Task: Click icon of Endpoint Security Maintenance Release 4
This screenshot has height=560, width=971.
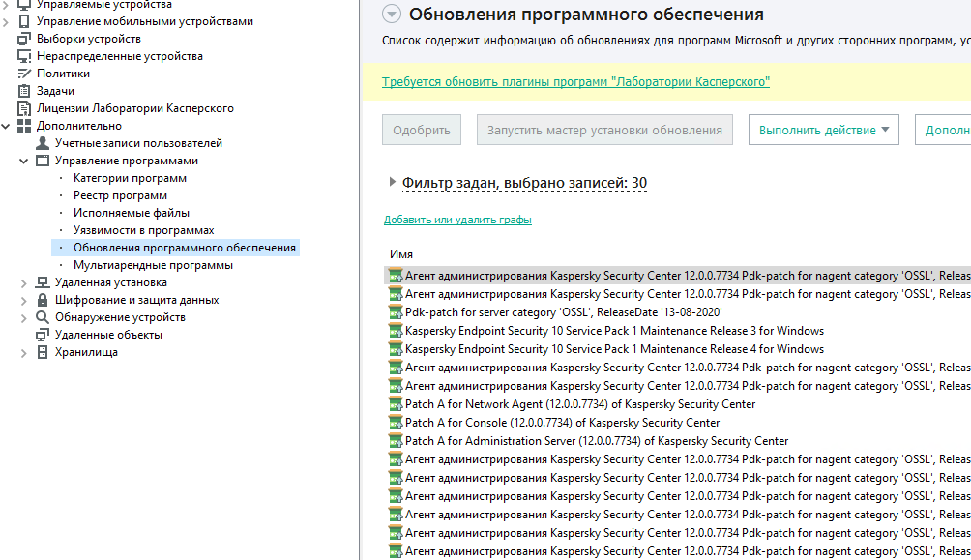Action: pyautogui.click(x=396, y=349)
